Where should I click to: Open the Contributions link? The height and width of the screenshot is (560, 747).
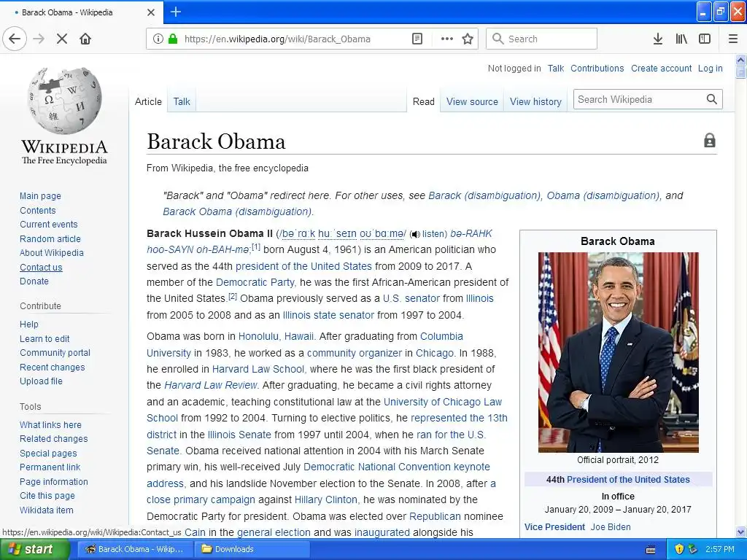597,68
